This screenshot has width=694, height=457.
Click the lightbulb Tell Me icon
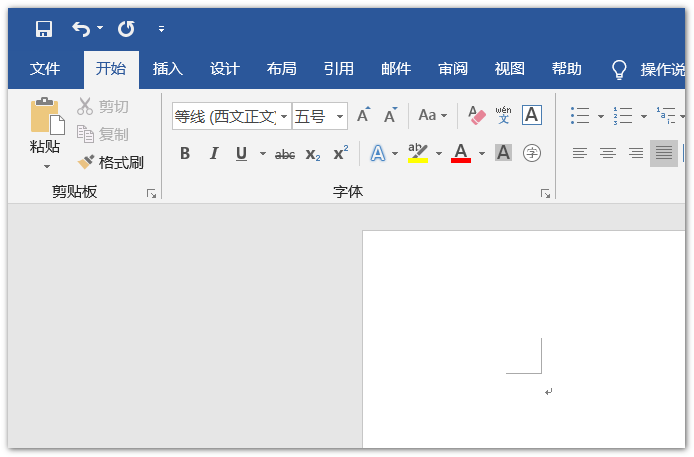[x=619, y=69]
